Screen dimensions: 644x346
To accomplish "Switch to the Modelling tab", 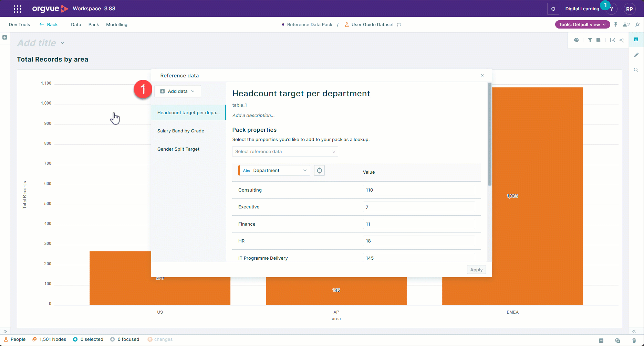I will pyautogui.click(x=116, y=24).
